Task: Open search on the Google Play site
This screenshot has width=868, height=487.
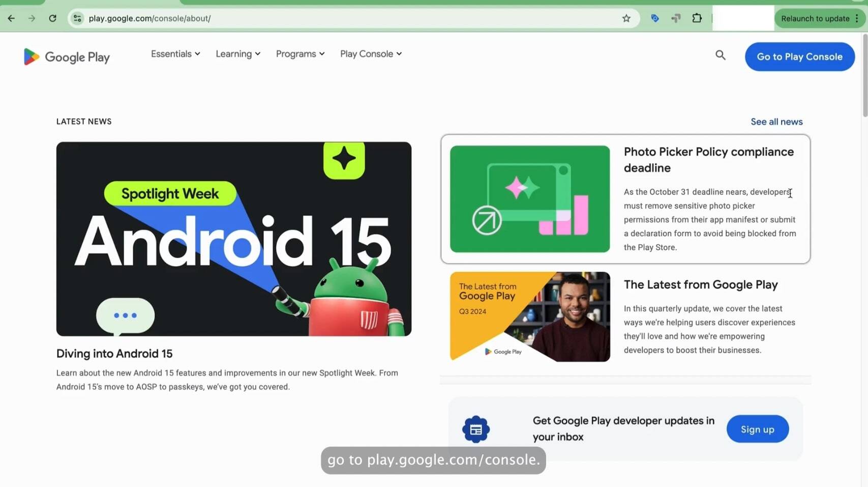Action: click(x=720, y=54)
